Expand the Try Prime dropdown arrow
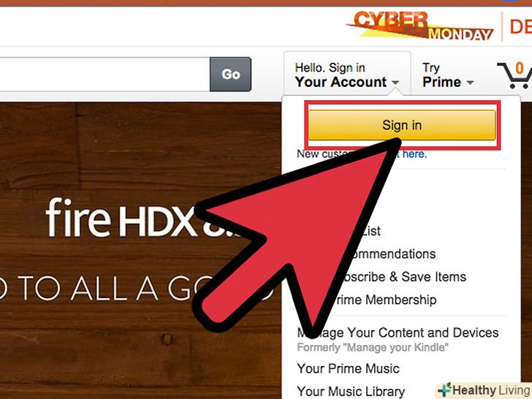 (470, 83)
